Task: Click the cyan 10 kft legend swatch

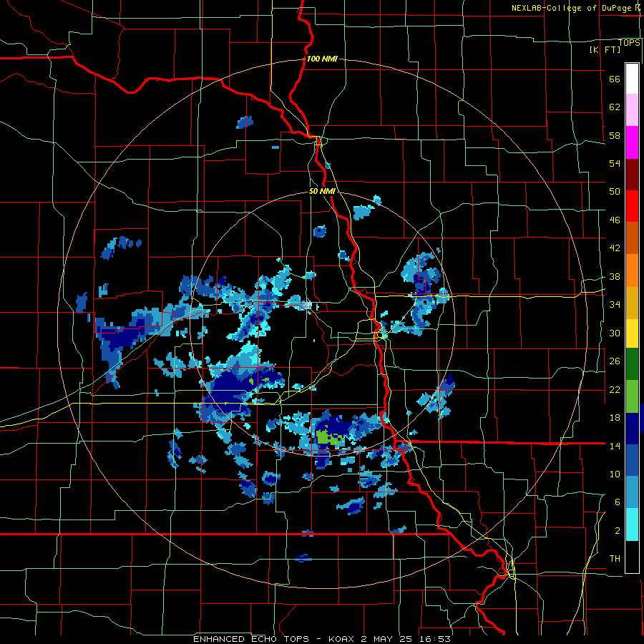Action: 632,524
